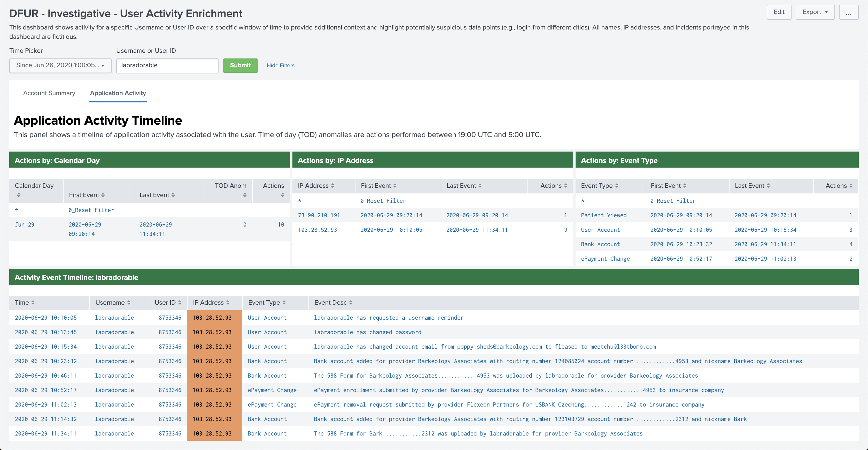Sort timeline by Event Type column
The height and width of the screenshot is (450, 868).
(x=284, y=303)
